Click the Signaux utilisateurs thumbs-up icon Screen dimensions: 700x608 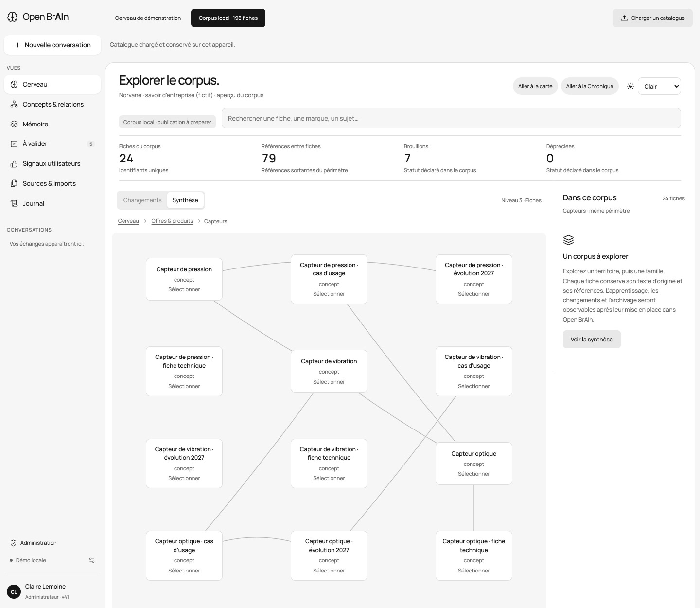point(14,164)
